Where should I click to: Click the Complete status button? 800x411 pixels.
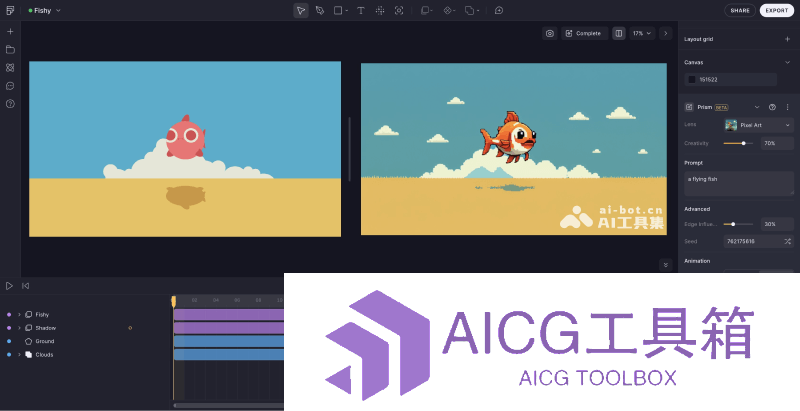point(585,33)
